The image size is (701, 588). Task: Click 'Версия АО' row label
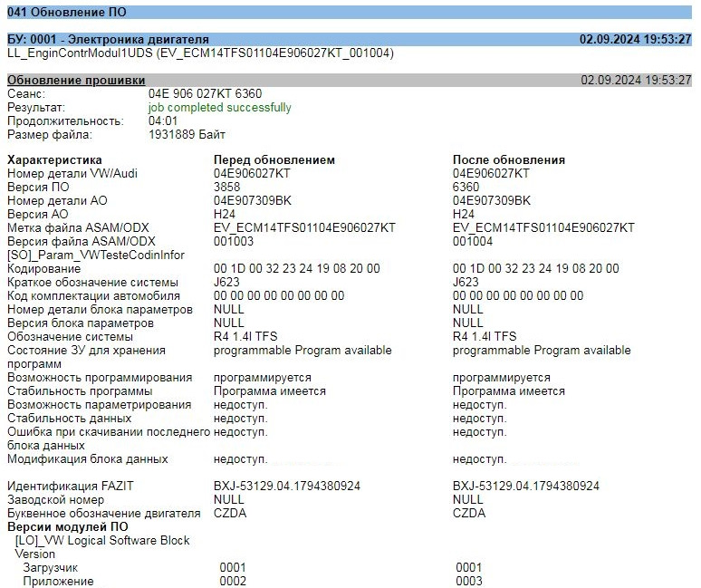37,214
